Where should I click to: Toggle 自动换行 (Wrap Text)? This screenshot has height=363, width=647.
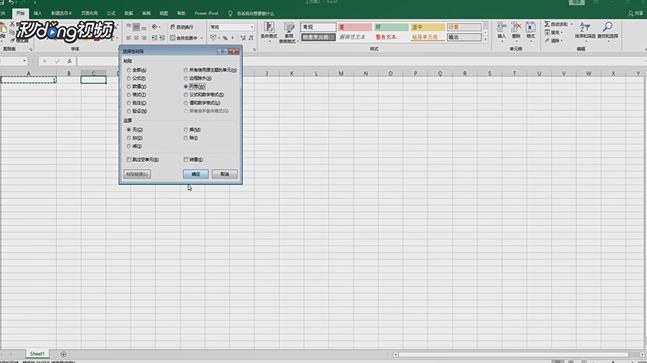182,27
